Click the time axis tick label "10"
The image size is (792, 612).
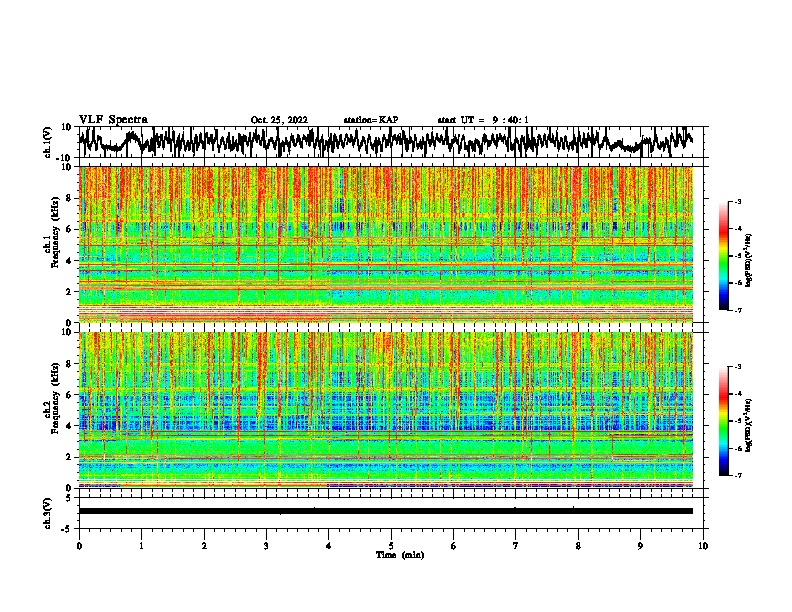point(703,546)
